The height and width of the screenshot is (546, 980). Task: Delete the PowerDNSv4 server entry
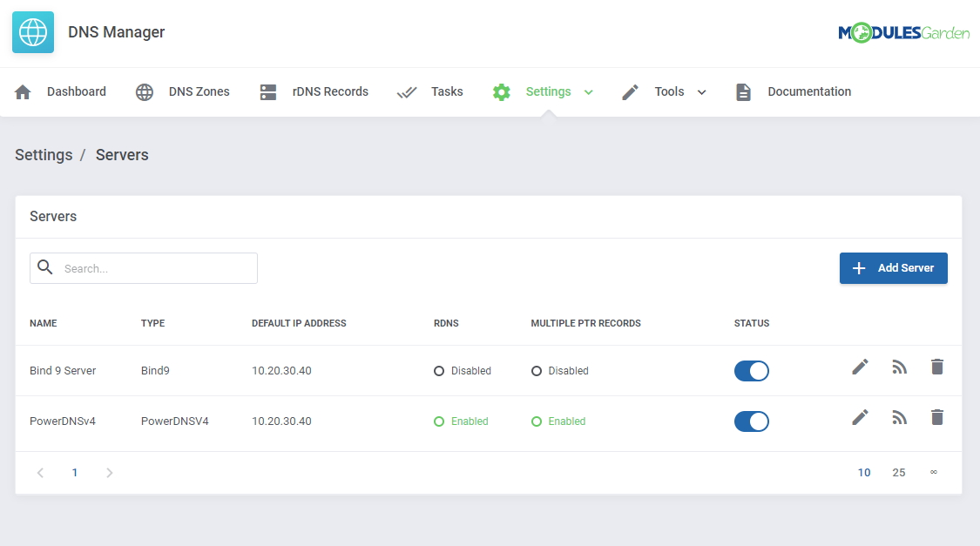pyautogui.click(x=936, y=417)
